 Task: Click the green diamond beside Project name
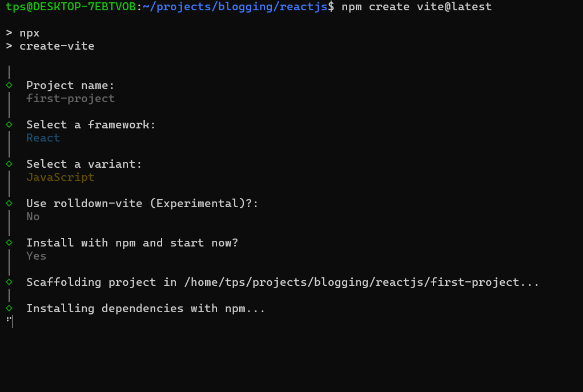tap(9, 85)
